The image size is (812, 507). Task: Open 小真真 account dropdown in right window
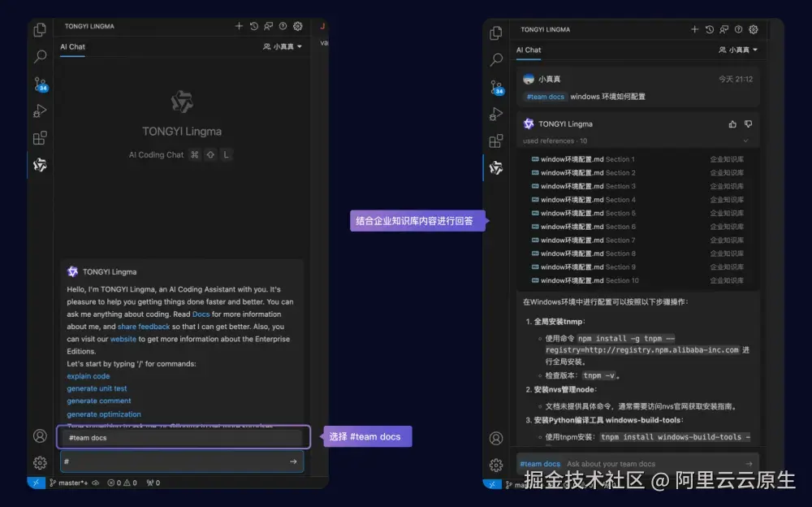738,50
